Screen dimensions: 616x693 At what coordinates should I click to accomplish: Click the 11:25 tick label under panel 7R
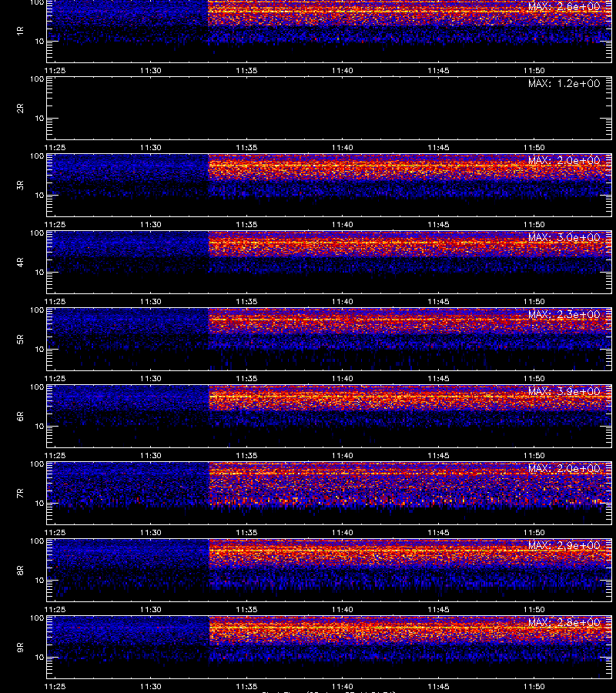tap(55, 533)
